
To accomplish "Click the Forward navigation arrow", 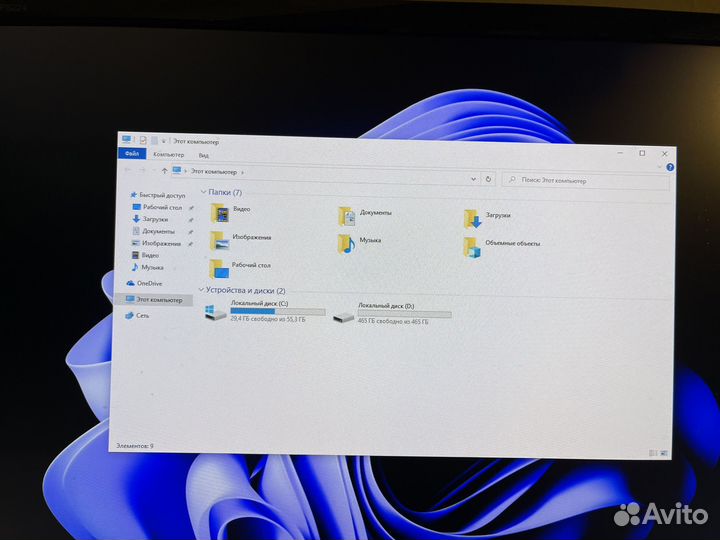I will click(142, 170).
